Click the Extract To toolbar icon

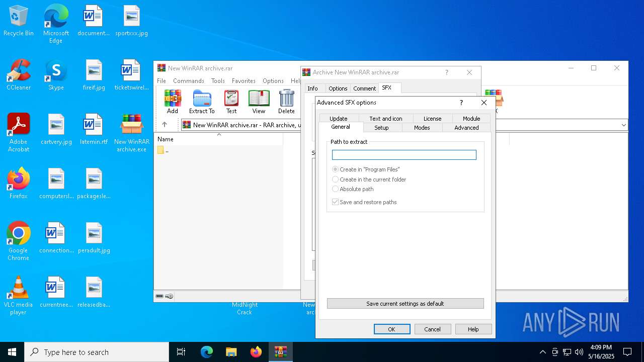[x=202, y=102]
